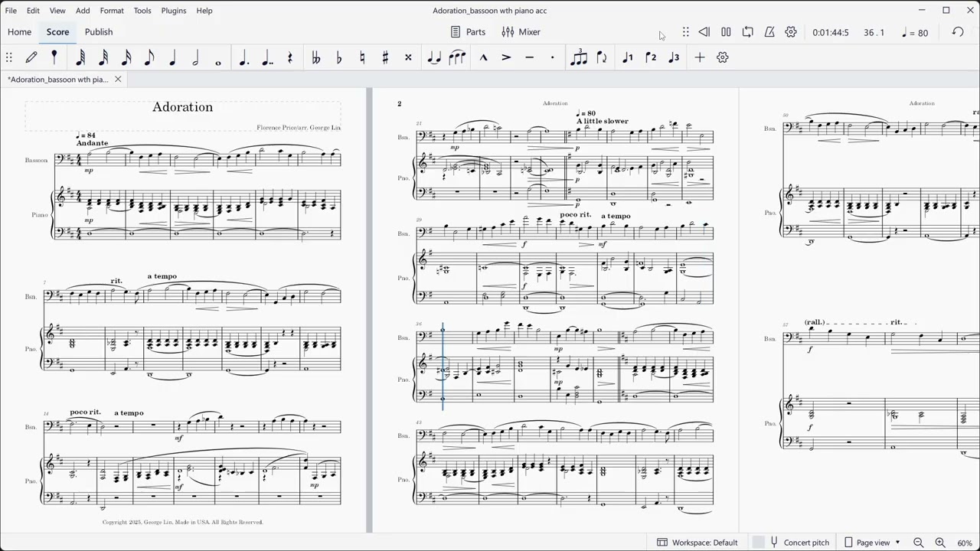The image size is (980, 551).
Task: Zoom out the score
Action: pyautogui.click(x=918, y=543)
